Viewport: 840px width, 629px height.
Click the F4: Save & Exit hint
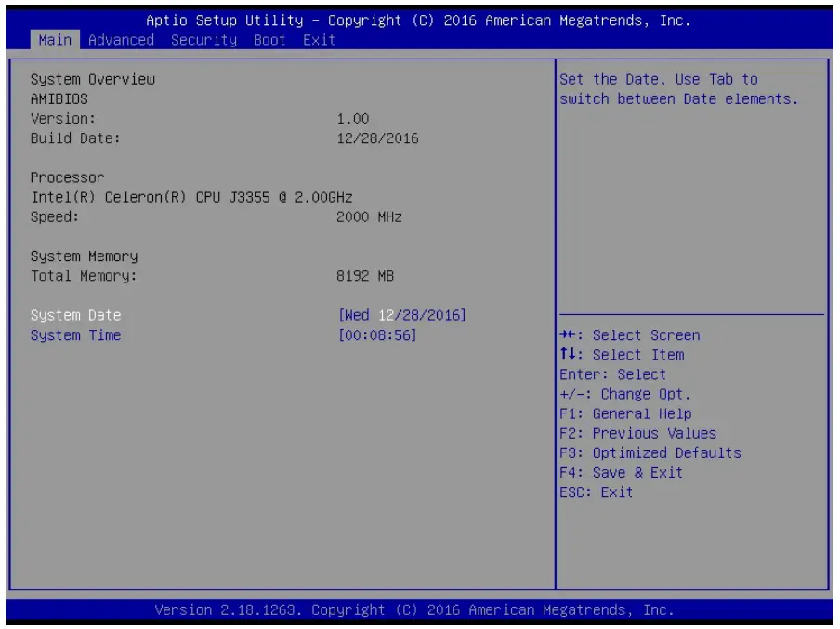pyautogui.click(x=622, y=473)
